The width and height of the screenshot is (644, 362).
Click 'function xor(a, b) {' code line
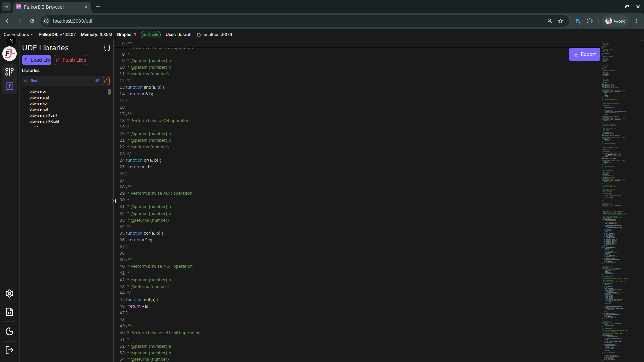(x=145, y=233)
